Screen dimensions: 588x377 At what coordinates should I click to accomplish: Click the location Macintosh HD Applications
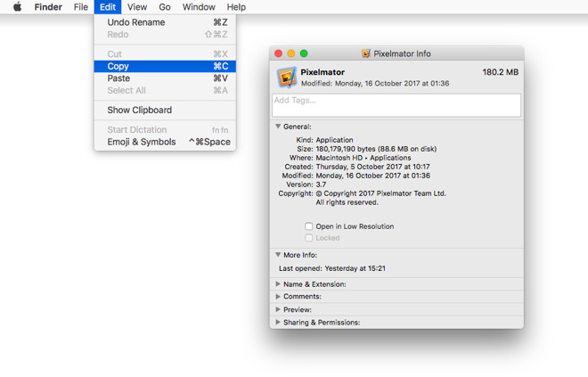[x=363, y=158]
